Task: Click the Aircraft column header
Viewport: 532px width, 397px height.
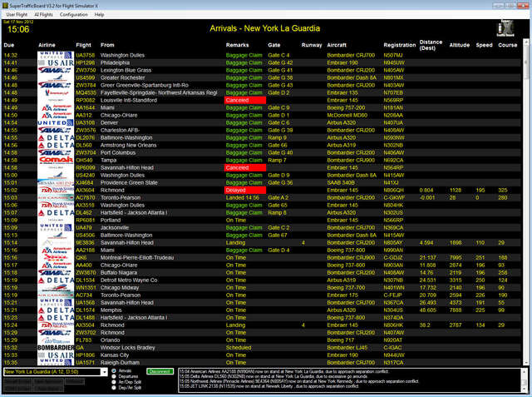Action: pyautogui.click(x=337, y=45)
